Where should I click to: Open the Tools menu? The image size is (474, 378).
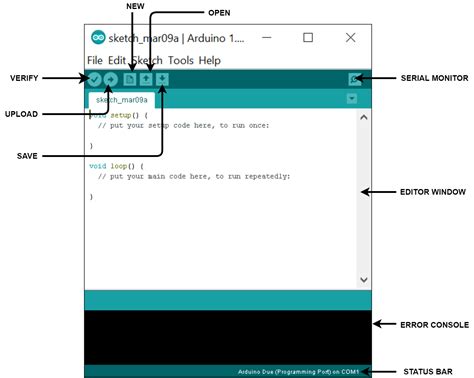coord(181,60)
